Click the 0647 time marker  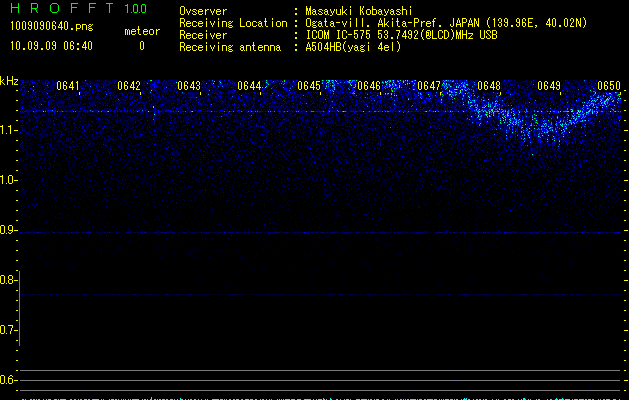(429, 86)
